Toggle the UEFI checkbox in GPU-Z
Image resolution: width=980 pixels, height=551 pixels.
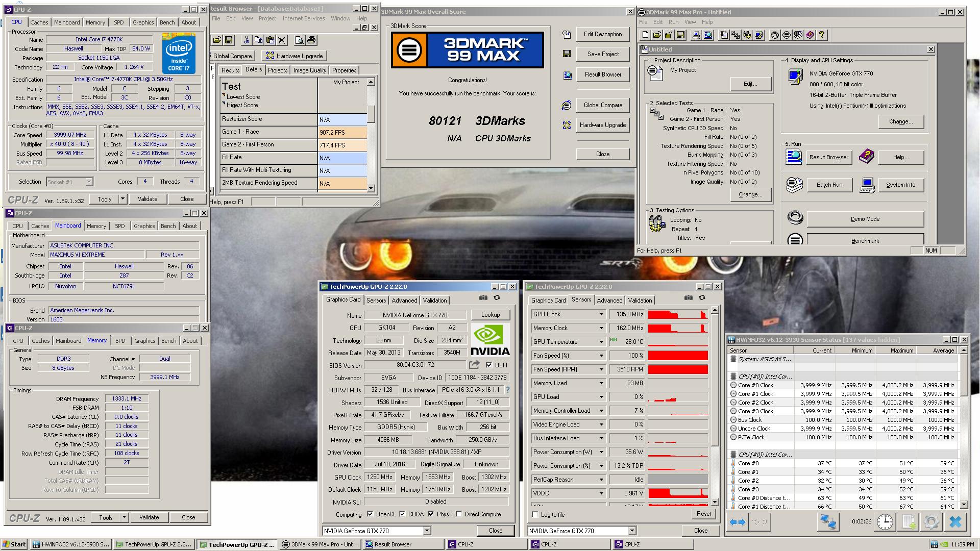(x=489, y=365)
